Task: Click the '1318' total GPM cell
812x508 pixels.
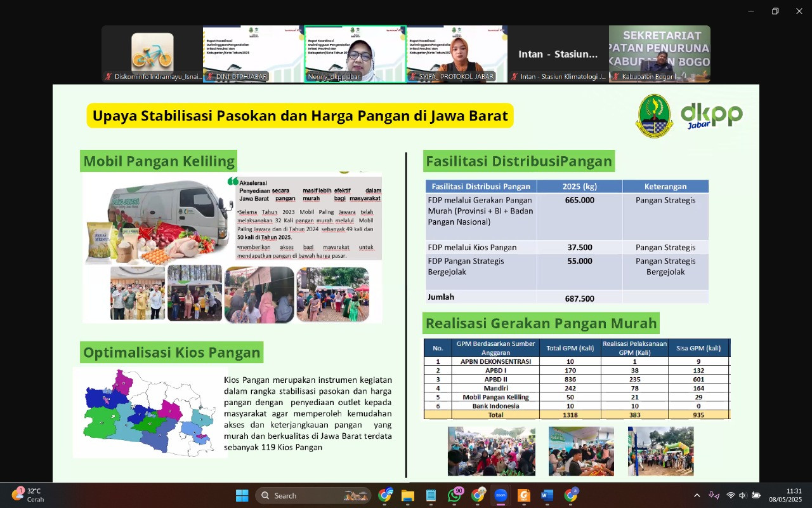Action: coord(570,415)
